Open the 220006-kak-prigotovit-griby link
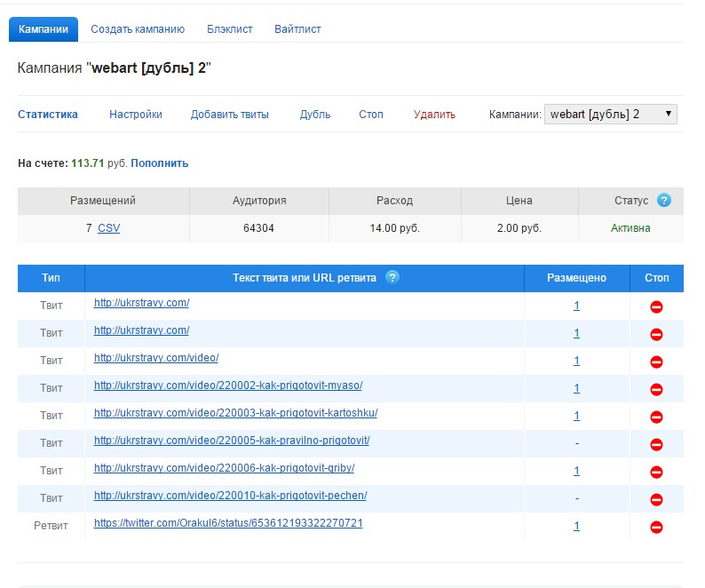 (x=224, y=468)
